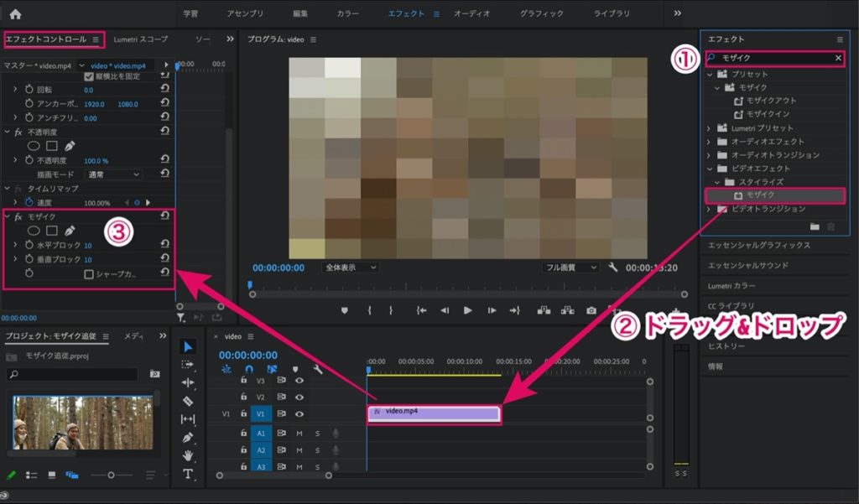Click the rectangle mask under モザイク effect

pyautogui.click(x=52, y=231)
